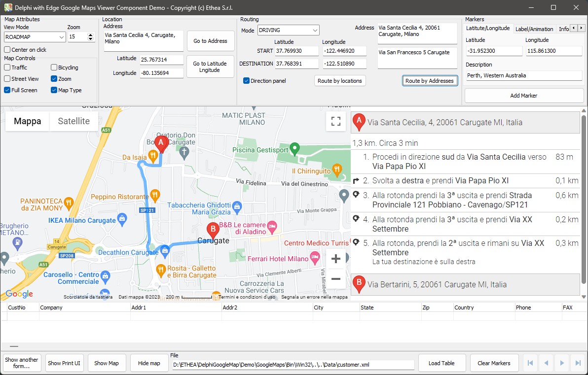The width and height of the screenshot is (588, 375).
Task: Click Go to Latitude Lngitude button
Action: [210, 67]
